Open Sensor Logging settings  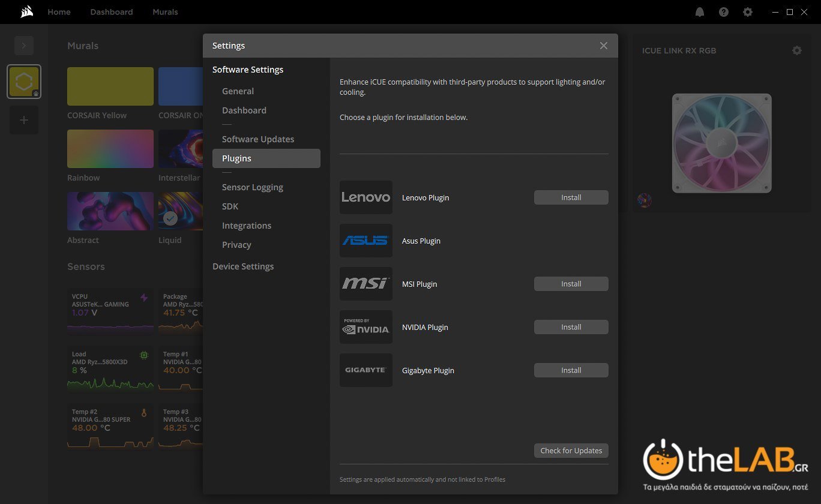pyautogui.click(x=266, y=187)
